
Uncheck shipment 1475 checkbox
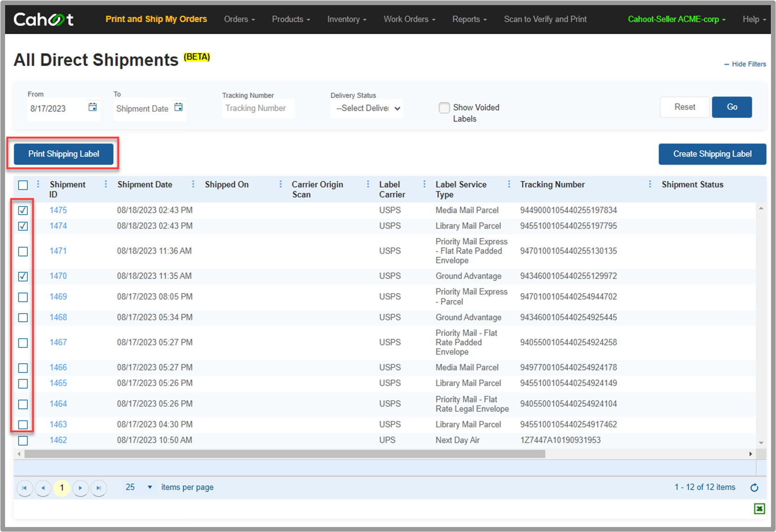click(23, 211)
